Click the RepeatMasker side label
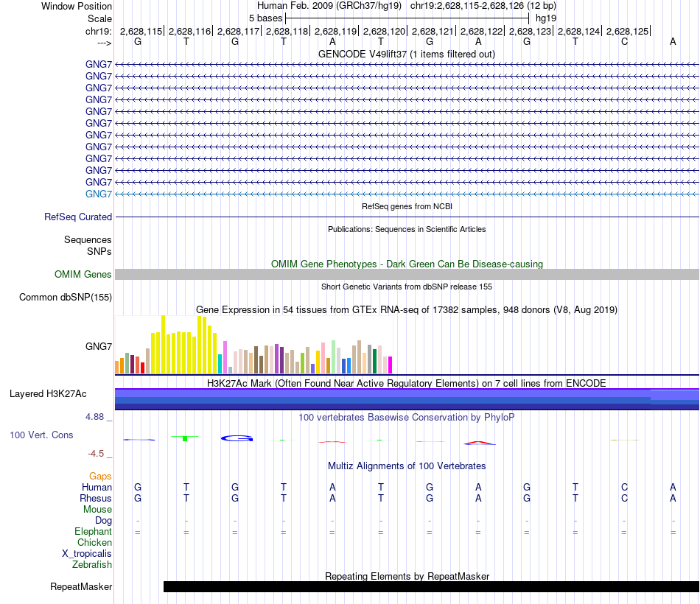700x604 pixels. [x=81, y=586]
